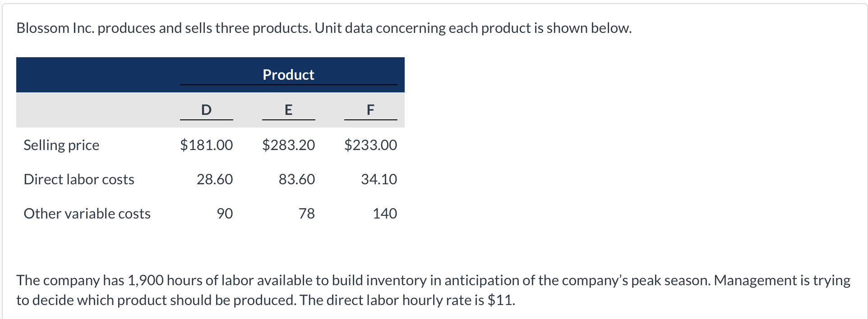Click other variable cost 78
The image size is (868, 319).
point(307,214)
